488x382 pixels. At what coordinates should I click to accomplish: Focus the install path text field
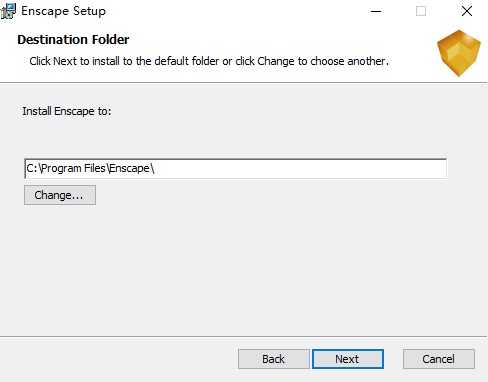pyautogui.click(x=235, y=168)
